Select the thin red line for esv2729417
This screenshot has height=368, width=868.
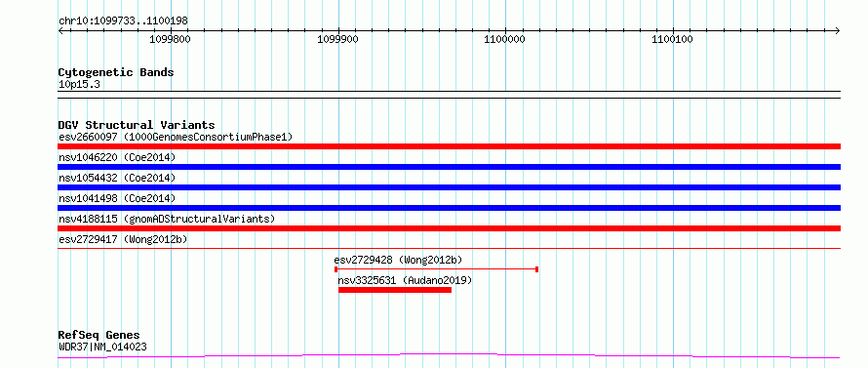(450, 248)
